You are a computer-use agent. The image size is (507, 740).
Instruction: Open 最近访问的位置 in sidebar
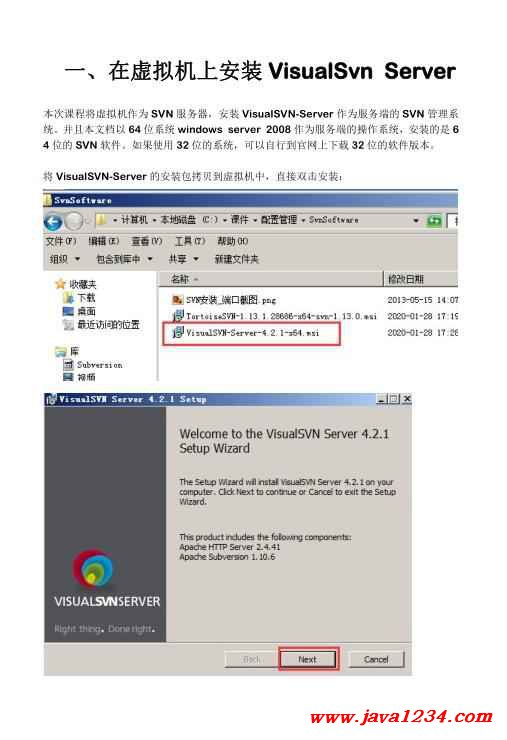click(101, 324)
